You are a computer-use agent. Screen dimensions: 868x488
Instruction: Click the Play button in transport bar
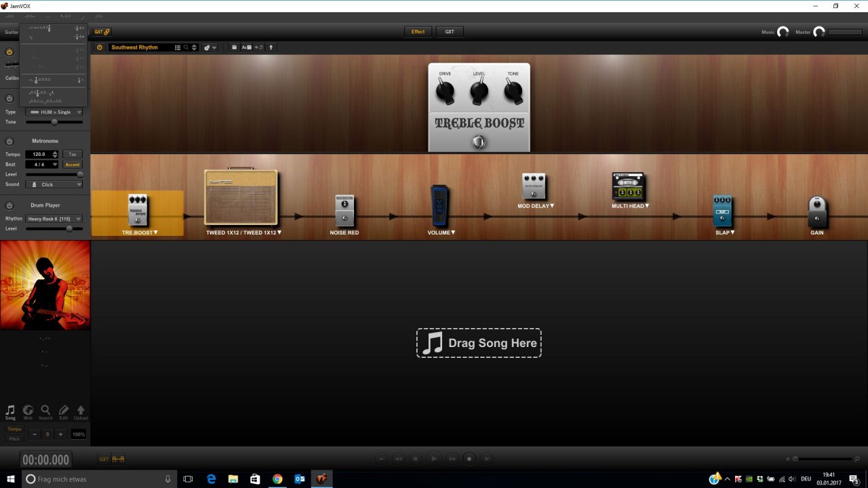434,459
